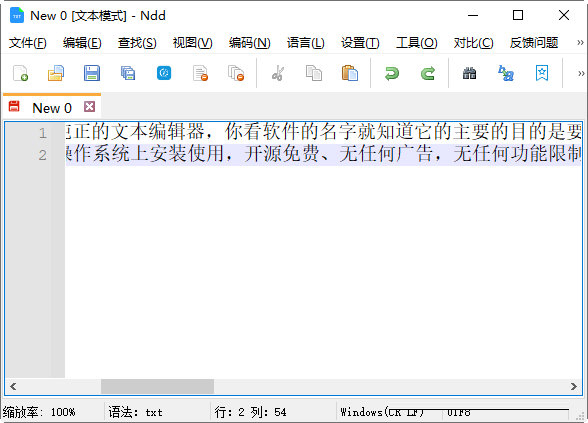Click the scroll left arrow
The image size is (588, 423).
[13, 386]
